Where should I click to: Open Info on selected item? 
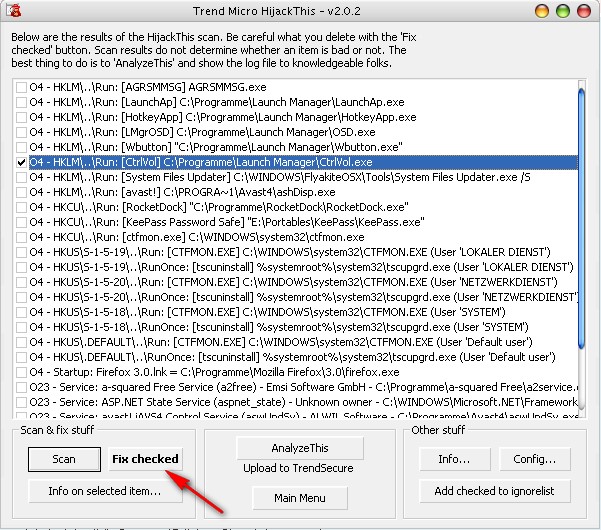pos(105,491)
